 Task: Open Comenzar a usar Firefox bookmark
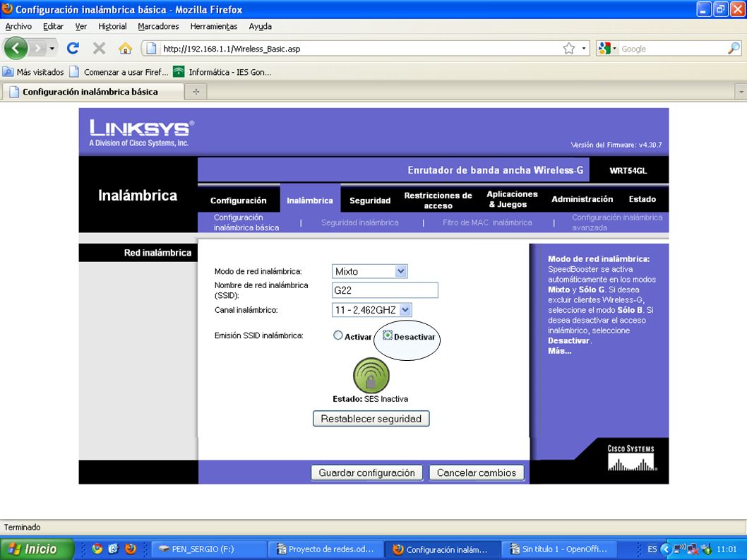tap(119, 72)
